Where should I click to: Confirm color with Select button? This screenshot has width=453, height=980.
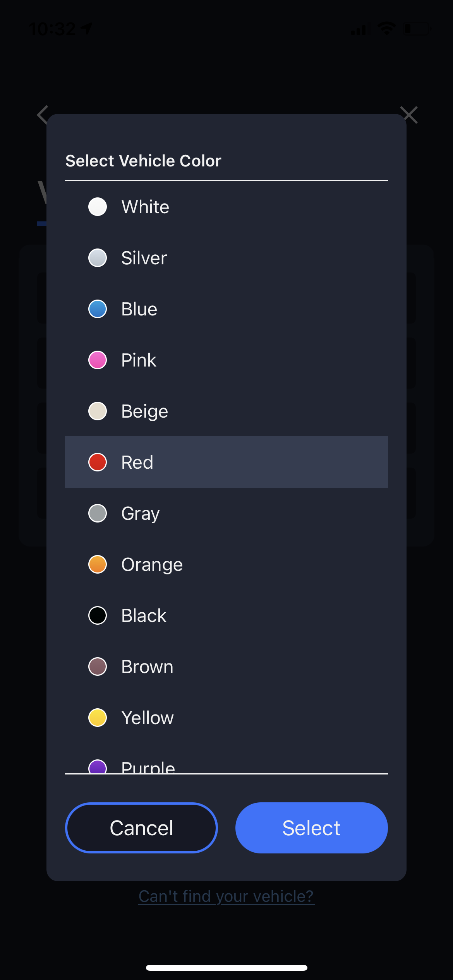[x=311, y=828]
